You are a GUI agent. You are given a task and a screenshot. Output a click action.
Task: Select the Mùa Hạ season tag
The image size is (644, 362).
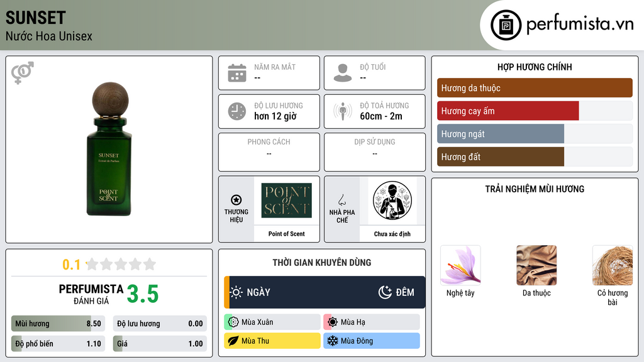coord(372,322)
